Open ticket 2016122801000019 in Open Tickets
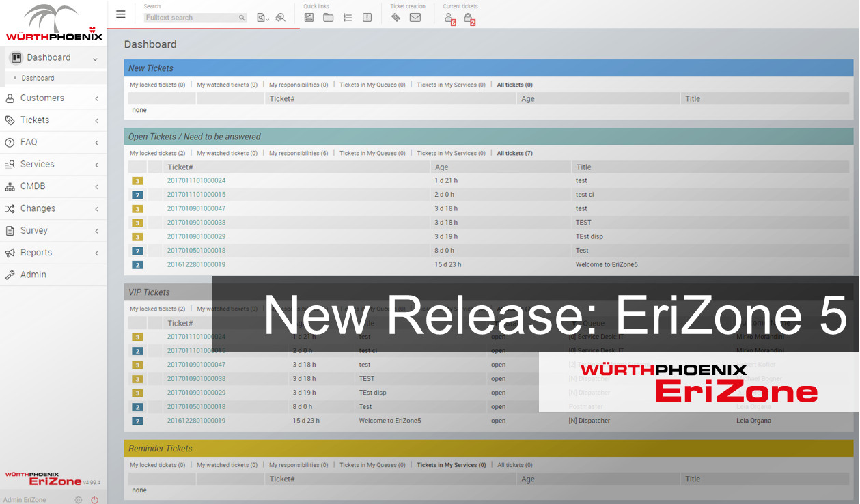 point(196,264)
